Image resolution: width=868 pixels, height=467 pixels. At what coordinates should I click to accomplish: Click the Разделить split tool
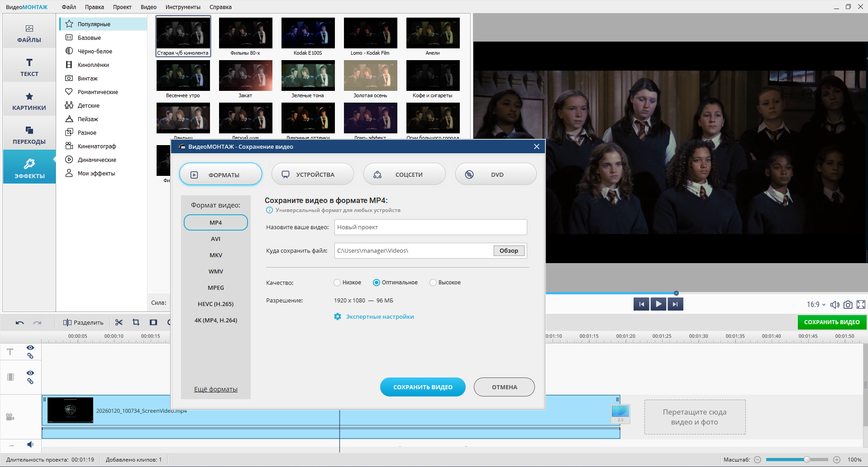coord(83,322)
